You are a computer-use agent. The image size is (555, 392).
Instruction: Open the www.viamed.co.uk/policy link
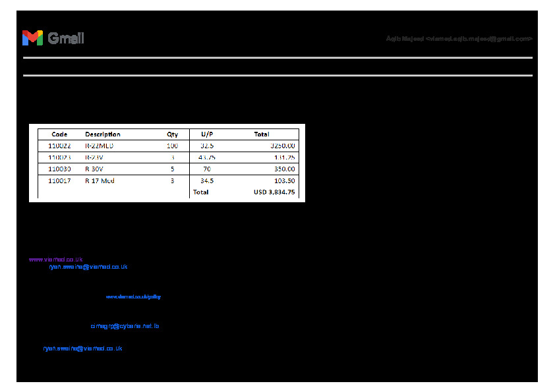133,297
